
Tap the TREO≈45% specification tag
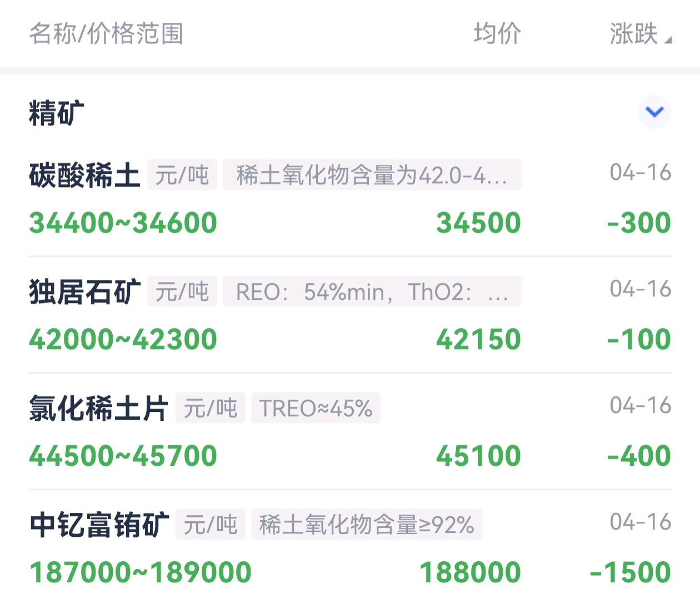coord(316,409)
